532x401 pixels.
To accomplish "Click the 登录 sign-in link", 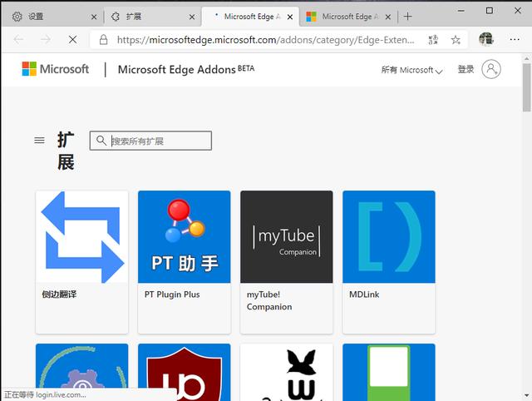I will 465,69.
